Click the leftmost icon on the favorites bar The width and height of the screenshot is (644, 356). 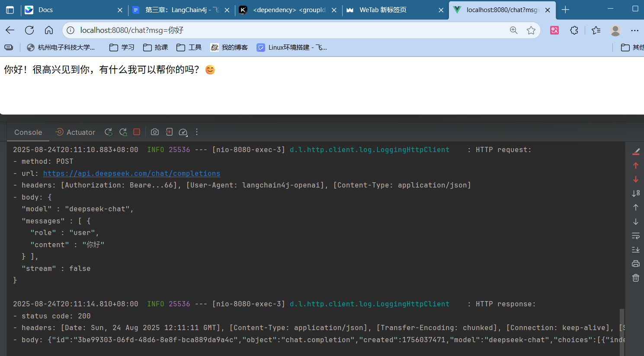(x=9, y=48)
